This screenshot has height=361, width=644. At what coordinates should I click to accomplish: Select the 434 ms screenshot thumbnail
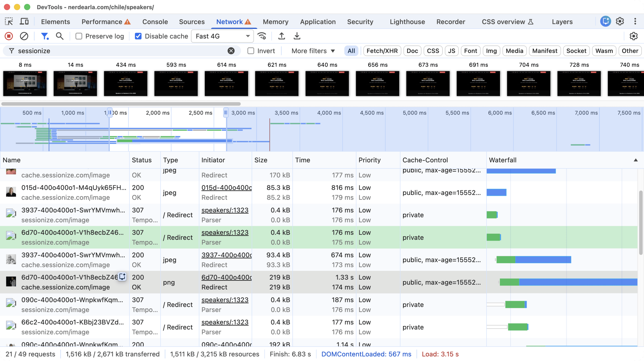coord(126,83)
